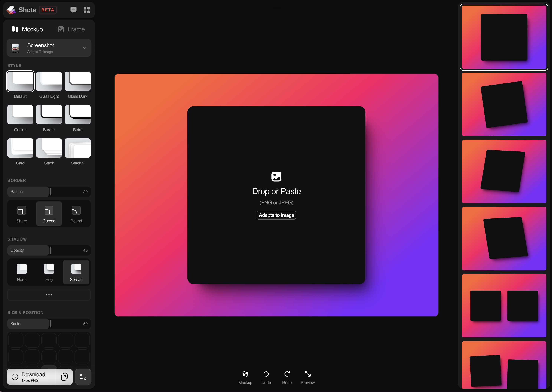The image size is (552, 392).
Task: Click the copy to clipboard icon
Action: pyautogui.click(x=65, y=377)
